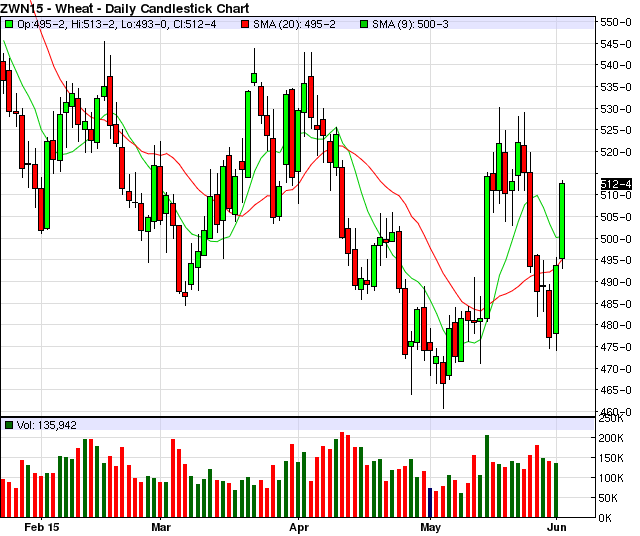Screen dimensions: 640x536
Task: Click the 0K volume axis label
Action: click(605, 518)
